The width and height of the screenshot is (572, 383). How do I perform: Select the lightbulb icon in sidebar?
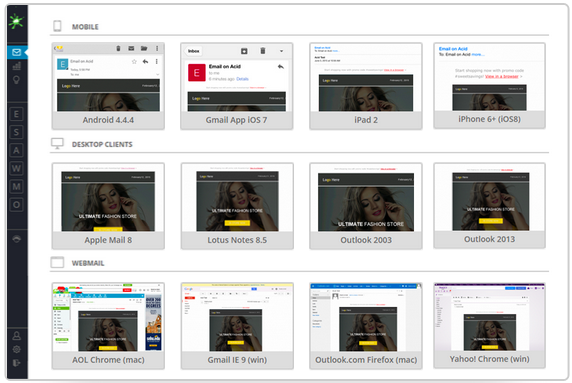[16, 80]
